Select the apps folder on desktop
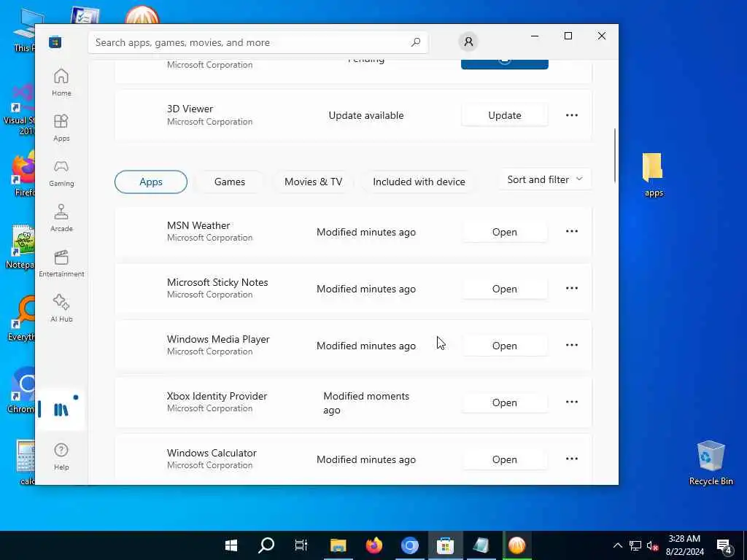This screenshot has width=747, height=560. click(x=653, y=174)
